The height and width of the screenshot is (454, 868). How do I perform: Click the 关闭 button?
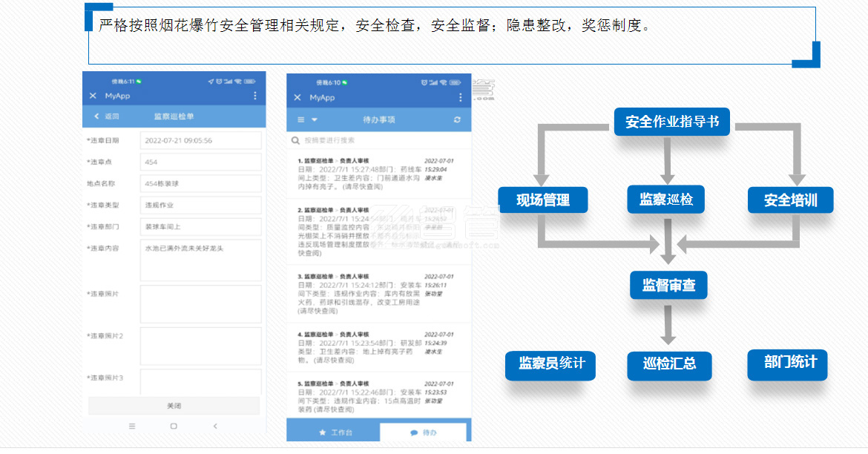click(x=174, y=406)
